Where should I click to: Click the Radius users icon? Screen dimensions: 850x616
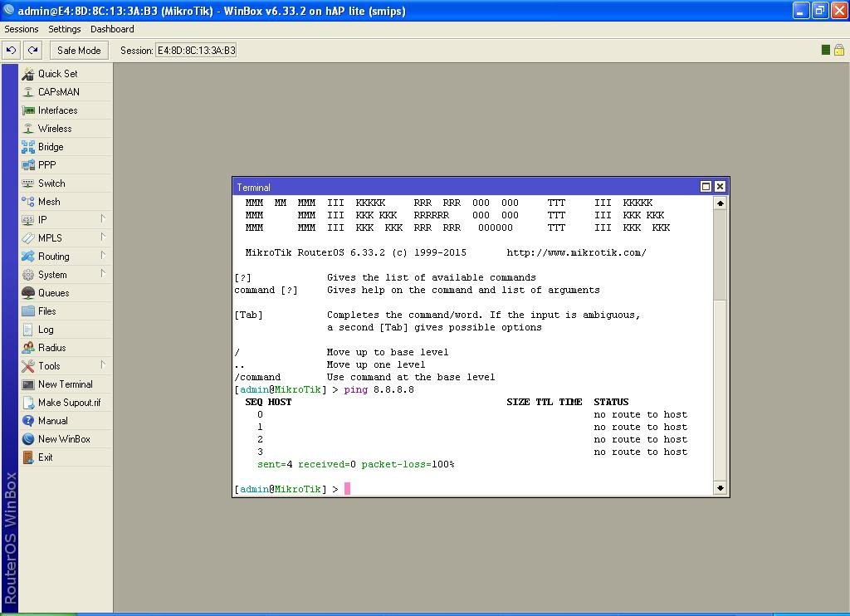pos(28,348)
